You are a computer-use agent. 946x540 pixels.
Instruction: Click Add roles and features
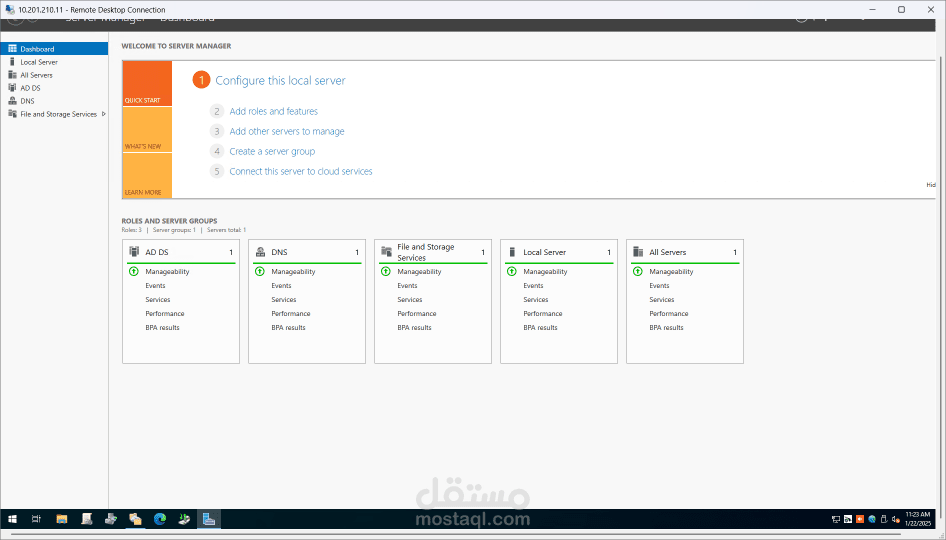click(273, 112)
